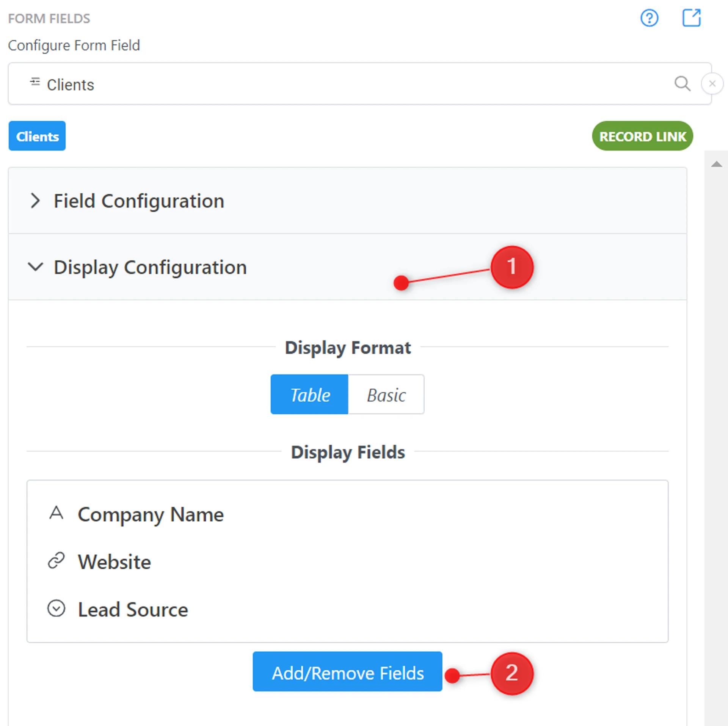Clear the Clients field with X icon

[712, 83]
